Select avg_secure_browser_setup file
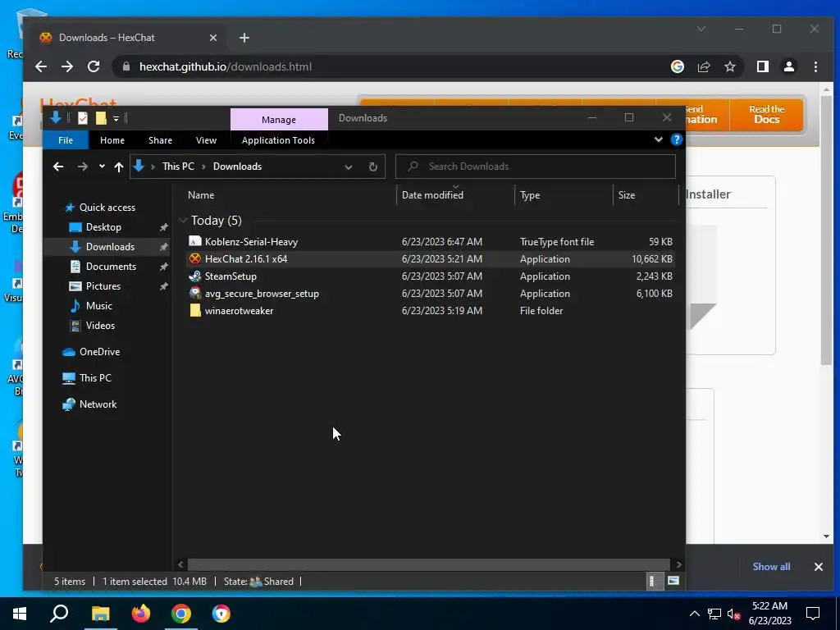 click(430, 293)
